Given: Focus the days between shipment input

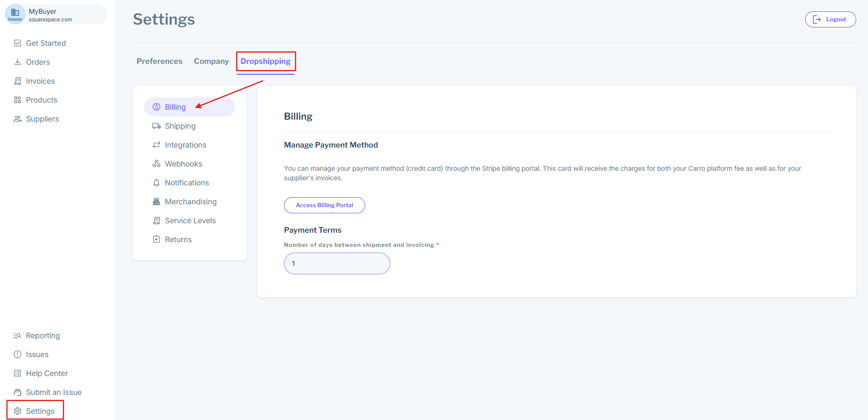Looking at the screenshot, I should [337, 263].
